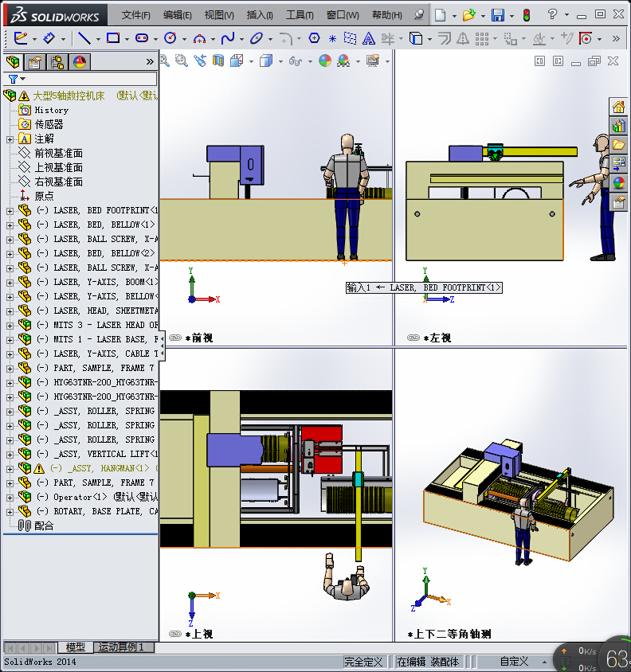This screenshot has height=672, width=631.
Task: Open the 编辑(E) menu
Action: 177,15
